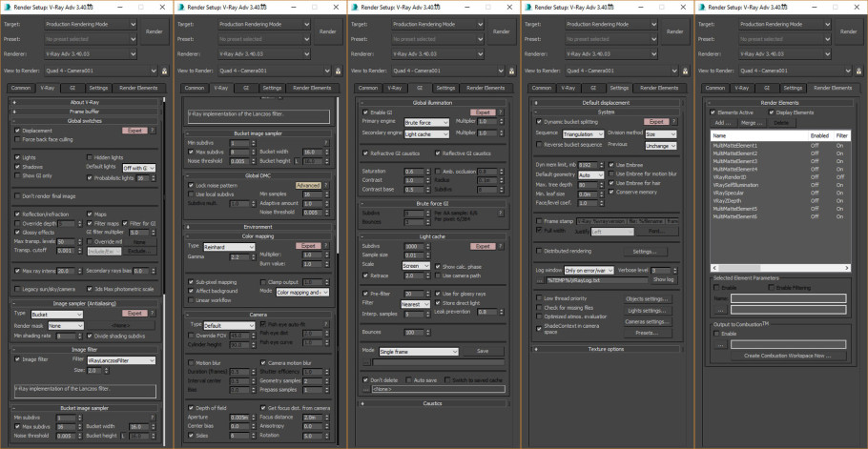The image size is (868, 449).
Task: Open Default lights dropdown
Action: point(139,168)
